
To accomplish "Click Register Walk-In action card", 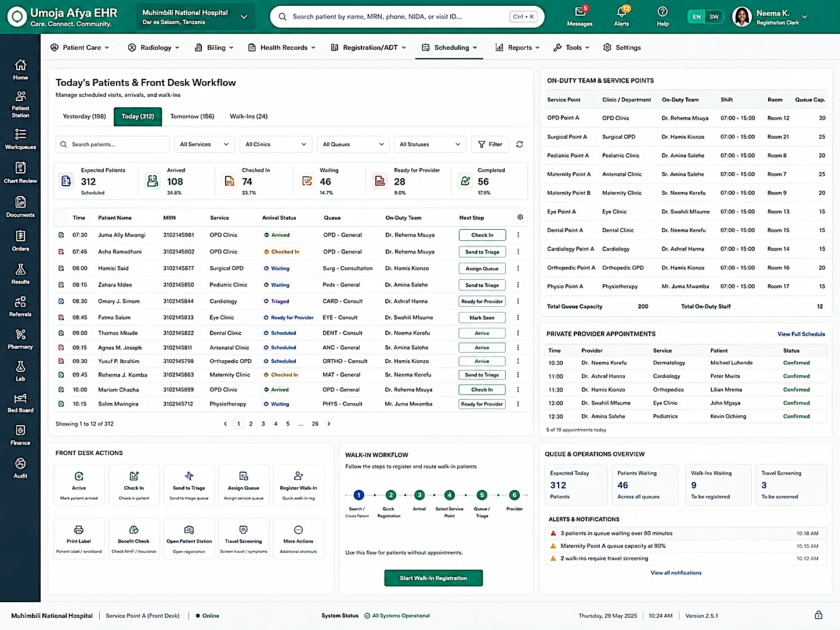I will pos(298,484).
